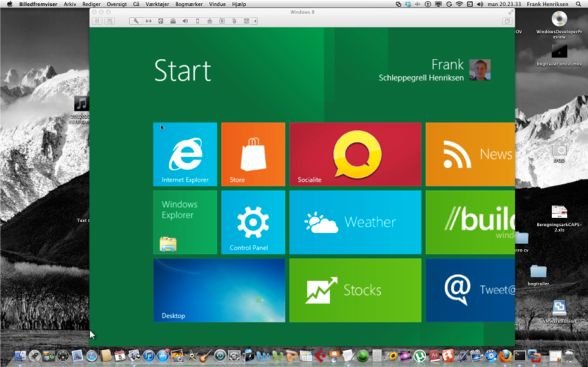Image resolution: width=588 pixels, height=367 pixels.
Task: Open the Rediger menu
Action: [92, 4]
